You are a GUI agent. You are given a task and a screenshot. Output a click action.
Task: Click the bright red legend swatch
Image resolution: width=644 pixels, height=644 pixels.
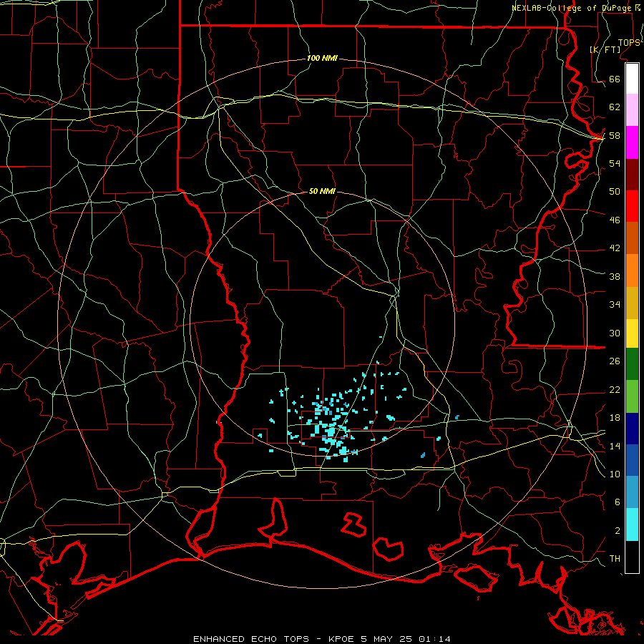click(632, 206)
